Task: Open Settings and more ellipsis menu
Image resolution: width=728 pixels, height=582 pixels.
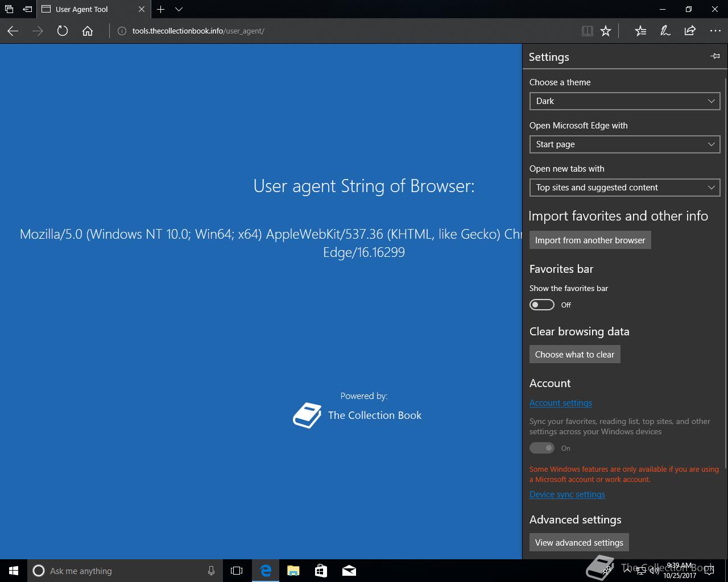Action: (x=715, y=31)
